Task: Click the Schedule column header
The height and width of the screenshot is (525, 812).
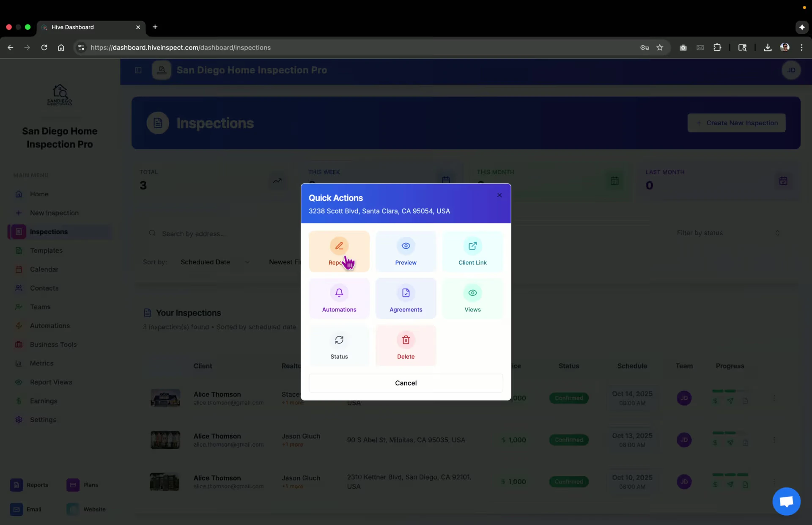Action: tap(632, 366)
